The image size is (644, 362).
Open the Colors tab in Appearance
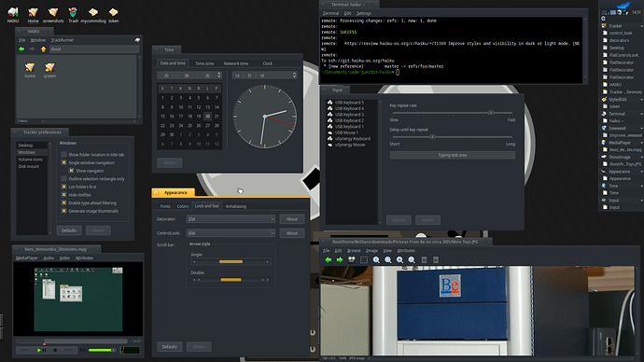(x=183, y=206)
